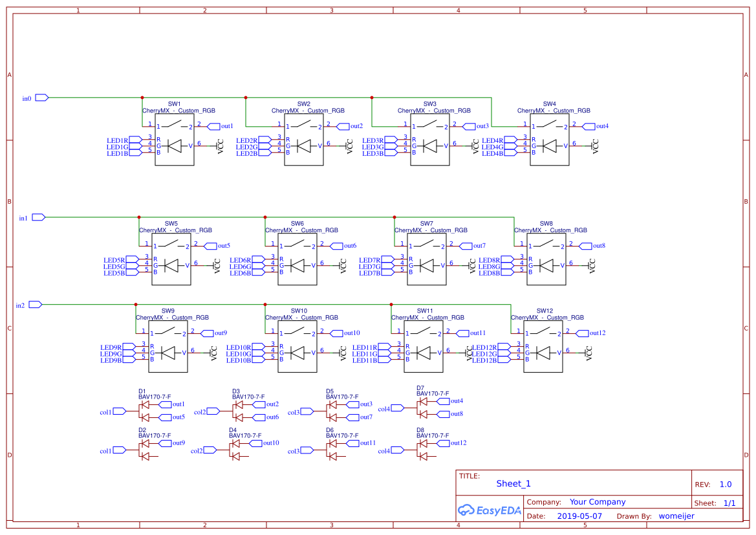Image resolution: width=756 pixels, height=535 pixels.
Task: Click the BAV170 diode symbol D1
Action: [x=146, y=406]
